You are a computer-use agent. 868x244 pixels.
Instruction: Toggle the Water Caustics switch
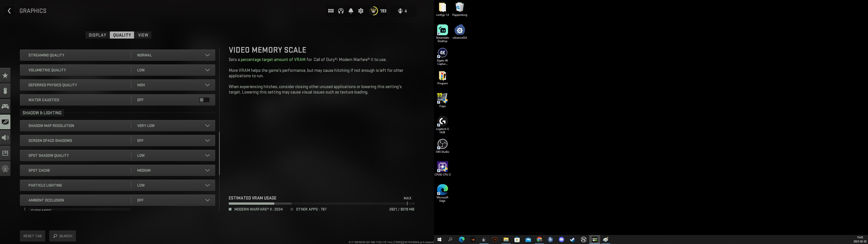click(204, 100)
